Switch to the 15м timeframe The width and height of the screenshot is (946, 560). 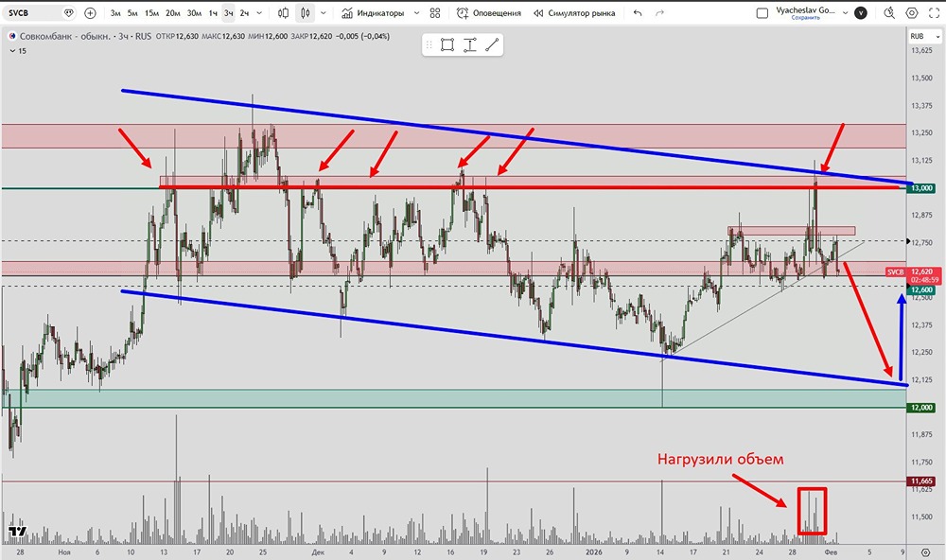tap(152, 12)
